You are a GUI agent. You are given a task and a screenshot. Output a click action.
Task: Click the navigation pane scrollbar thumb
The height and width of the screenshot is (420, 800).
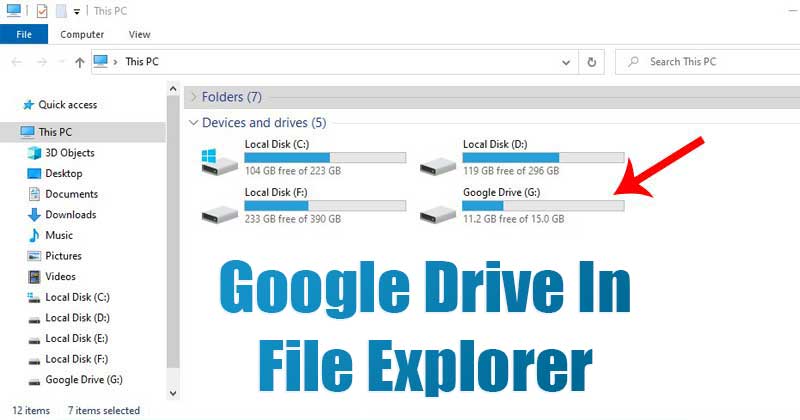173,232
